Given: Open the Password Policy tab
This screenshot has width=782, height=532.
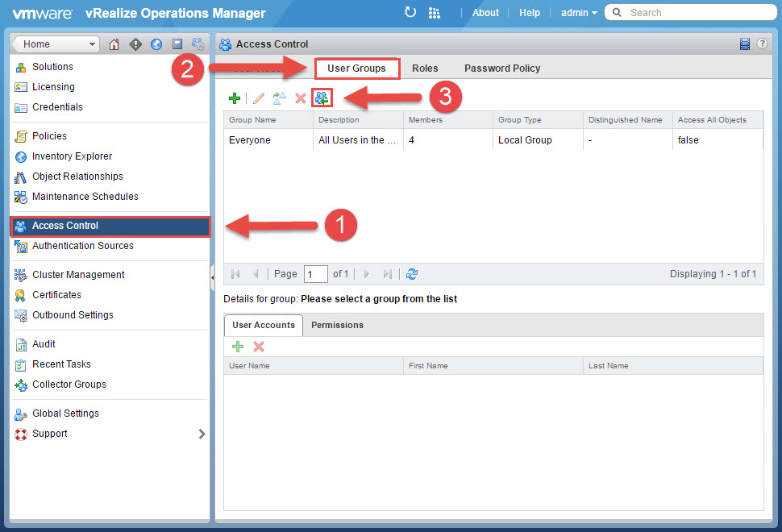Looking at the screenshot, I should (x=502, y=69).
